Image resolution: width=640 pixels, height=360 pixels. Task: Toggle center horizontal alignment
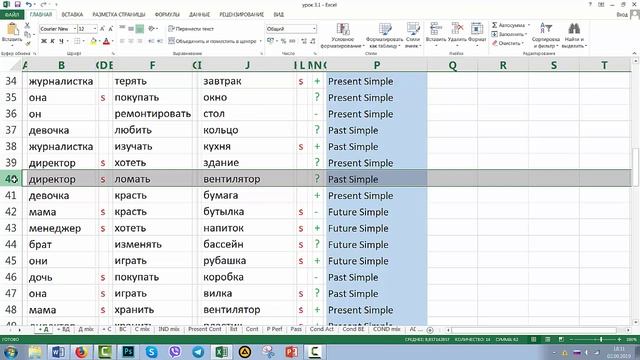click(131, 41)
